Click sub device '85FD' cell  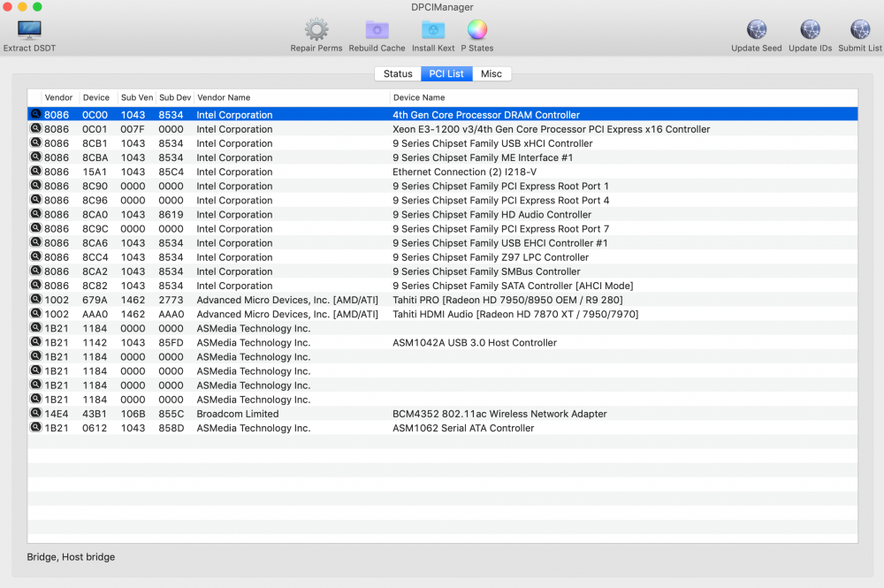click(x=171, y=343)
